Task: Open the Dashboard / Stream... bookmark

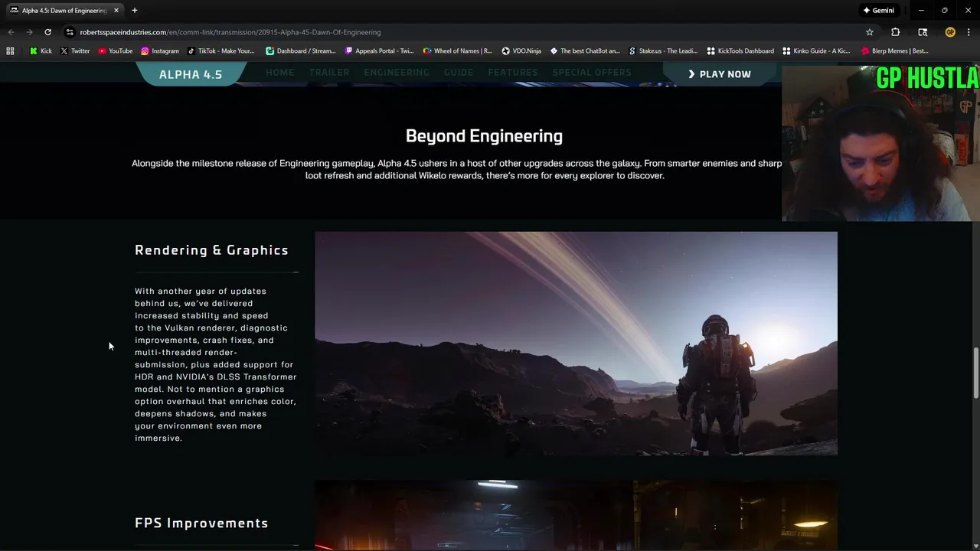Action: coord(300,51)
